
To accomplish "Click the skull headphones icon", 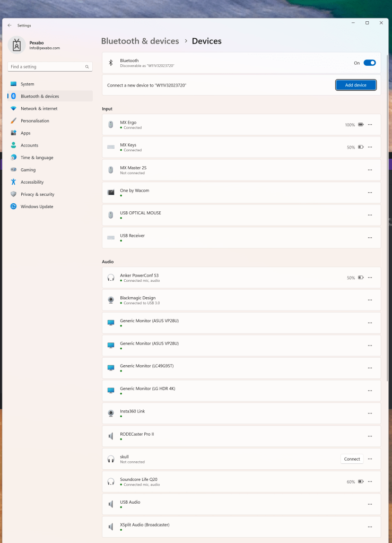I will [111, 459].
